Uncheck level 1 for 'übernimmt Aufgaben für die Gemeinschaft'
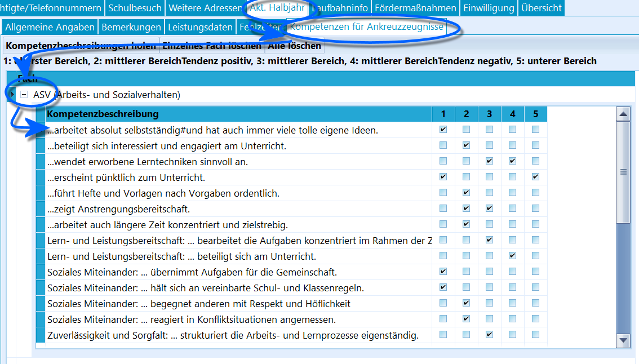This screenshot has width=639, height=364. (x=443, y=272)
